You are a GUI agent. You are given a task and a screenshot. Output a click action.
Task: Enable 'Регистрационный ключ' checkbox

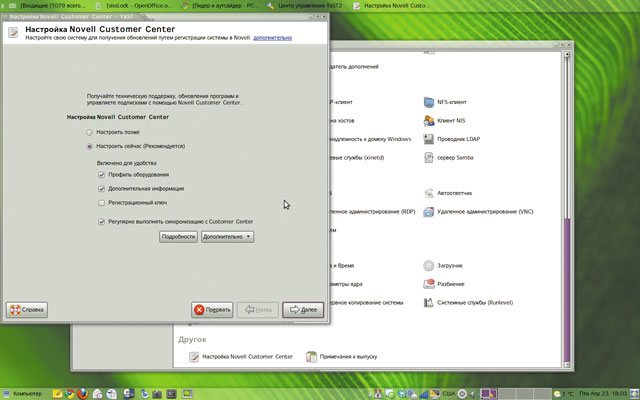point(102,203)
